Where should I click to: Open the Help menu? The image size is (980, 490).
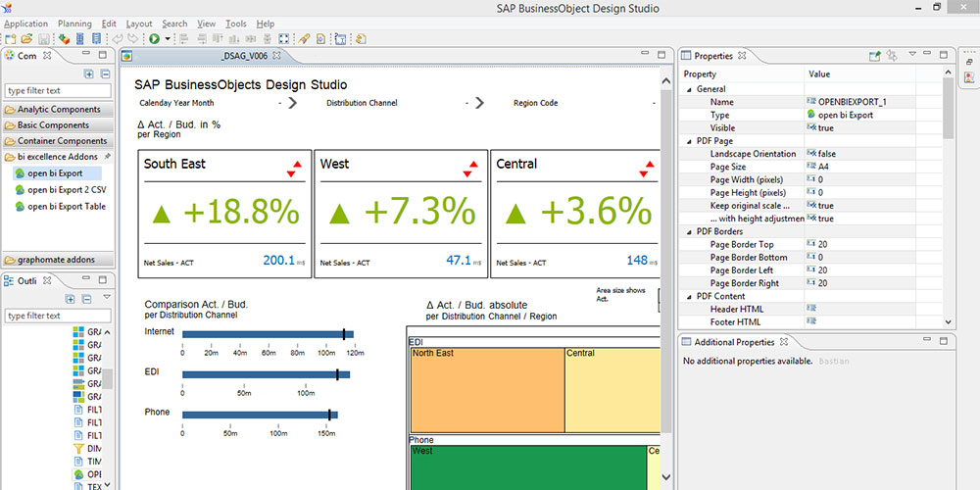click(x=265, y=24)
